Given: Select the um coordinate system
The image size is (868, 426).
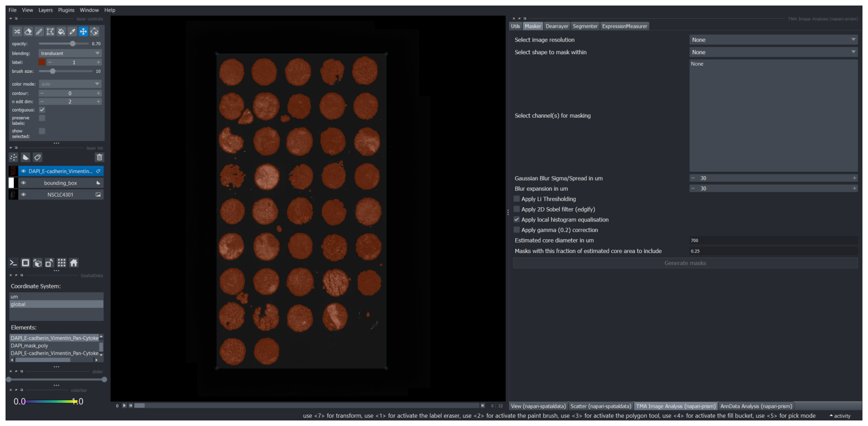Looking at the screenshot, I should point(56,297).
